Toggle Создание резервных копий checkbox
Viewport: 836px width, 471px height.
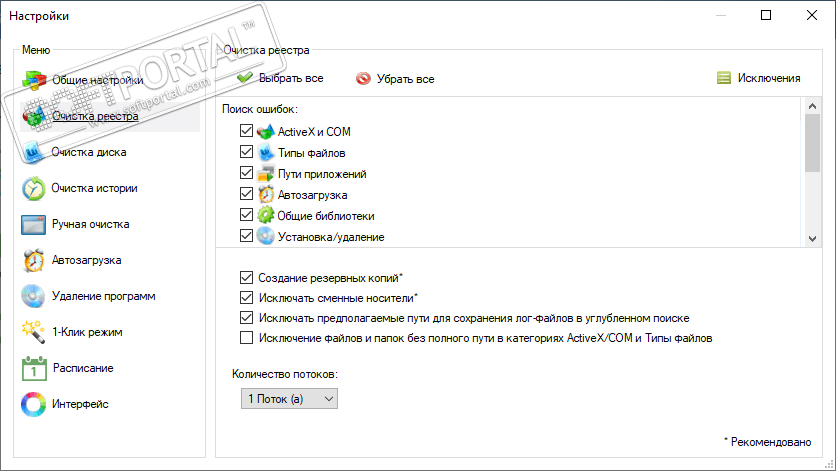click(x=247, y=277)
